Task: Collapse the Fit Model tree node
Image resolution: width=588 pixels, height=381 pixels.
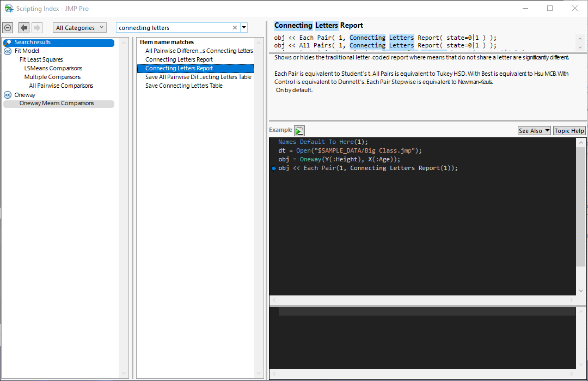Action: [x=8, y=51]
